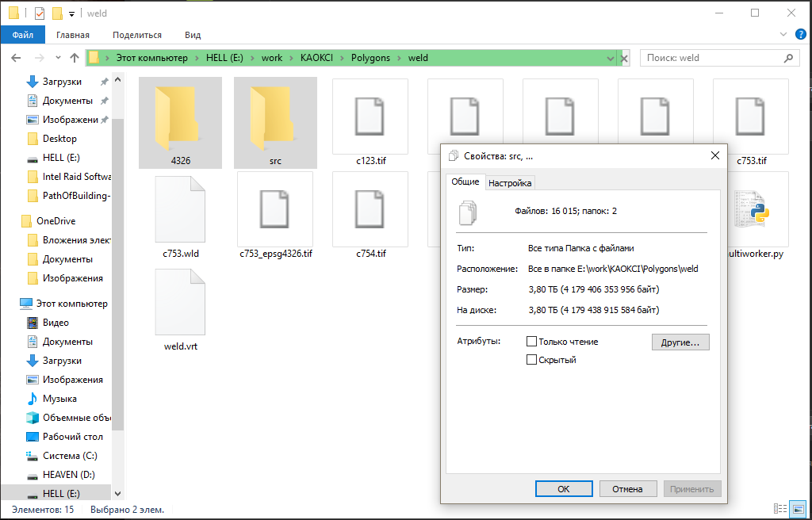Select the c754.tif file icon
The image size is (812, 520).
point(370,209)
